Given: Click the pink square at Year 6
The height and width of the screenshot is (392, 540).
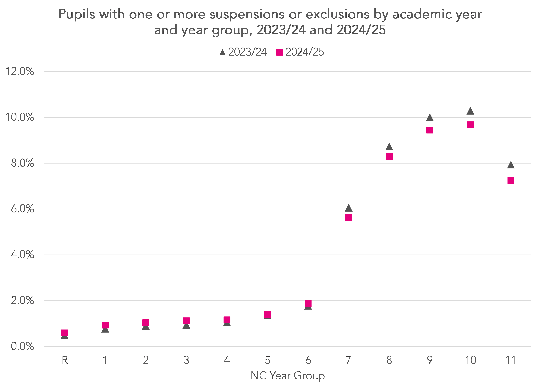Looking at the screenshot, I should (308, 303).
